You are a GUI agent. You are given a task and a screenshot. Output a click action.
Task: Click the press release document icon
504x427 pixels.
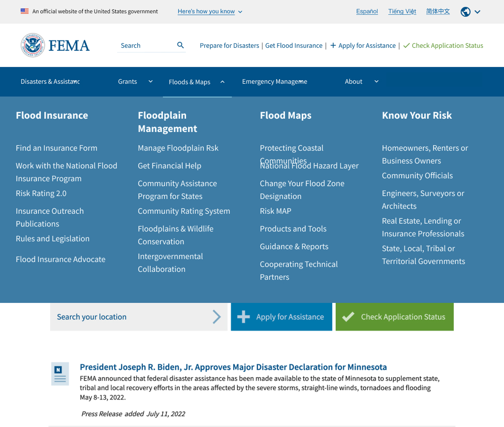click(x=60, y=374)
